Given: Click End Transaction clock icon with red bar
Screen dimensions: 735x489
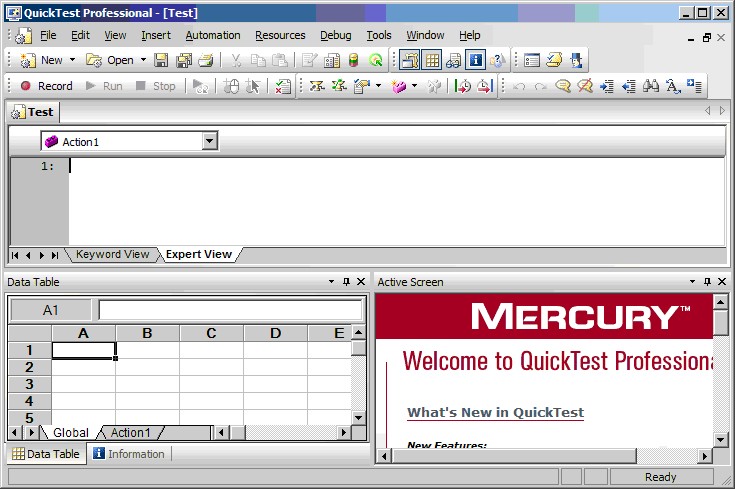Looking at the screenshot, I should (485, 86).
